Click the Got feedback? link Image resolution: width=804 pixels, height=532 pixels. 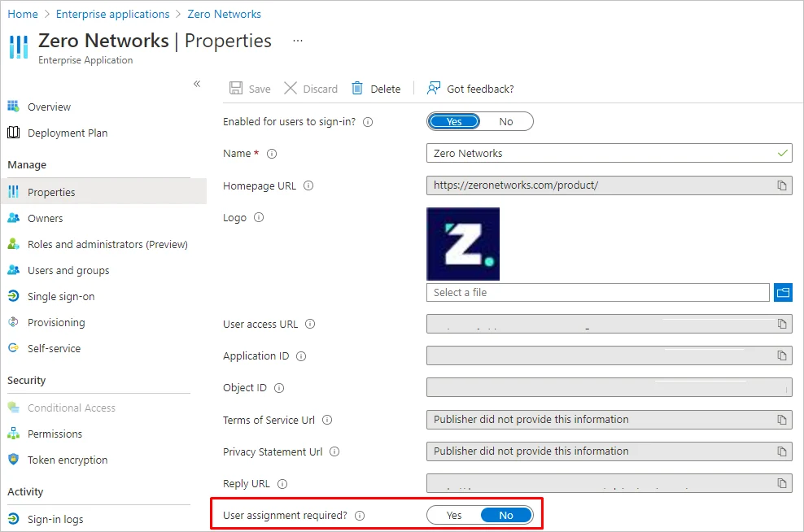coord(480,89)
